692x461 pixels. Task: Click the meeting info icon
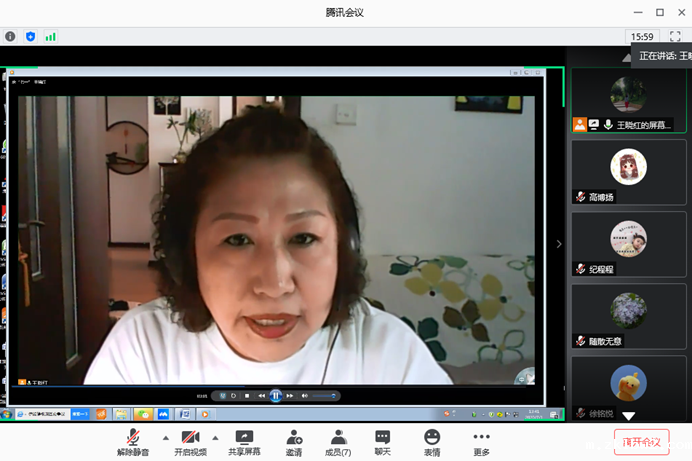pyautogui.click(x=10, y=36)
